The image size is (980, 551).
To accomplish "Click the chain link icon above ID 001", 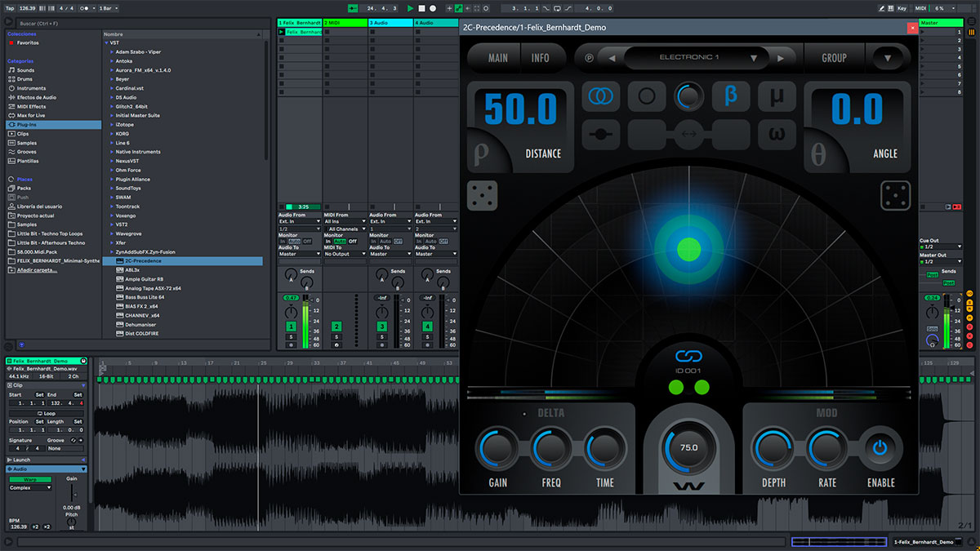I will tap(689, 357).
